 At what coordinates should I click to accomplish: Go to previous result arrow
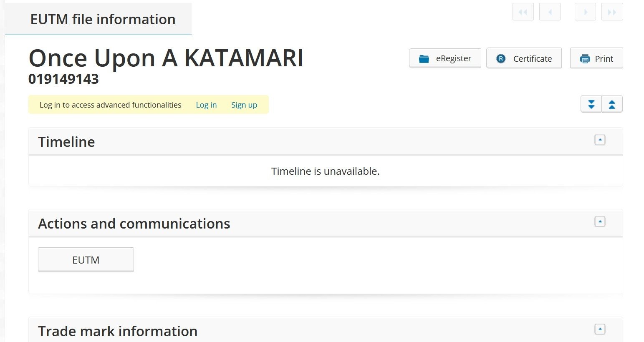[550, 12]
